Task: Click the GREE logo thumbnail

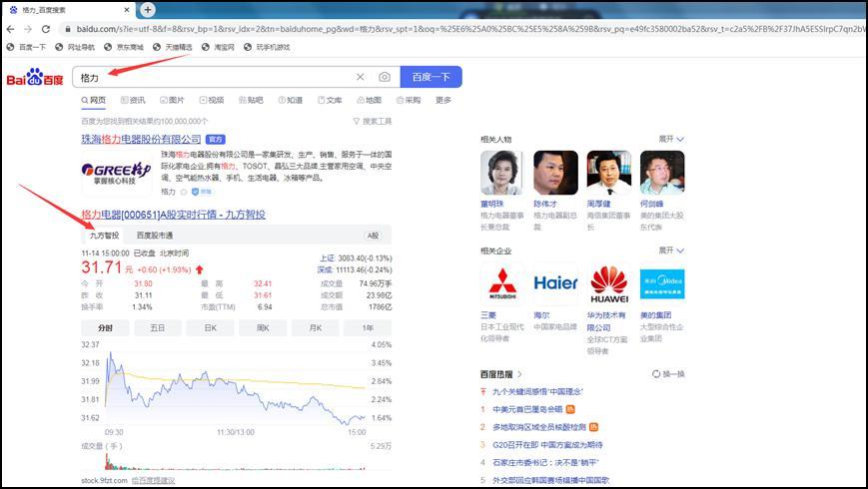Action: click(116, 173)
